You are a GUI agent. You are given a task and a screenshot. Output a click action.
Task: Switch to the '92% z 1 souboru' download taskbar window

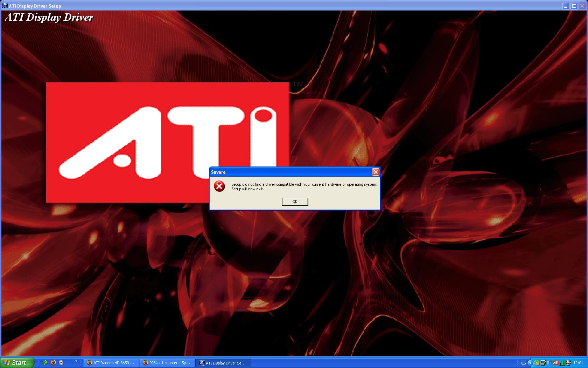(x=167, y=363)
